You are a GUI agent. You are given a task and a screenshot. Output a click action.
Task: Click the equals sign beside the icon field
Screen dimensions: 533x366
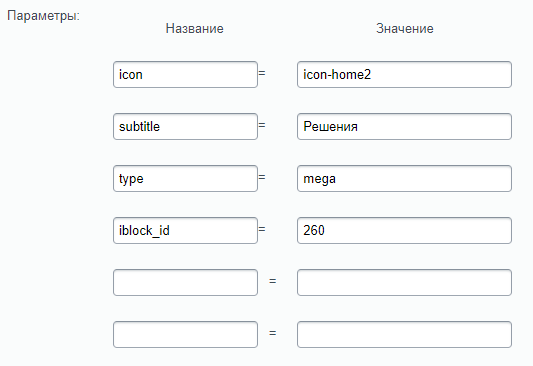click(x=262, y=73)
